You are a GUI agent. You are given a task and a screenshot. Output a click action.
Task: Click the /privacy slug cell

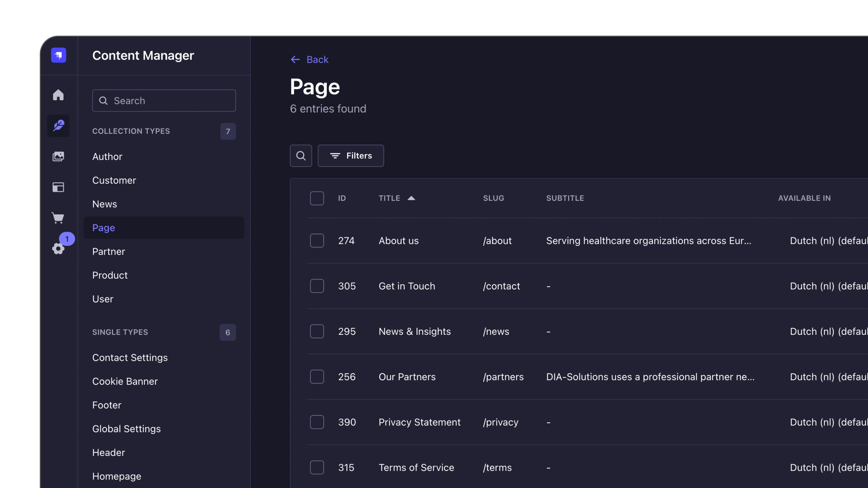(501, 422)
